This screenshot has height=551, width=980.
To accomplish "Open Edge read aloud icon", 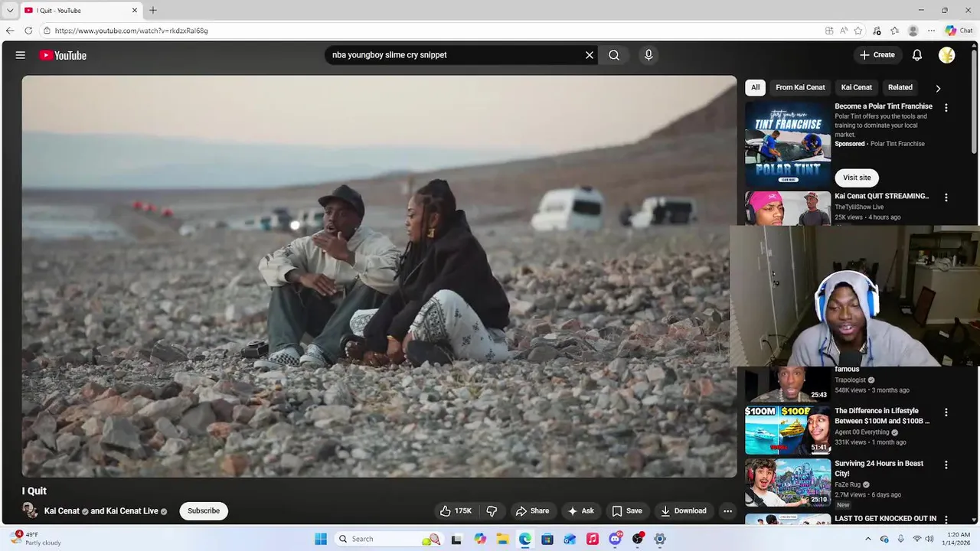I will pos(844,31).
